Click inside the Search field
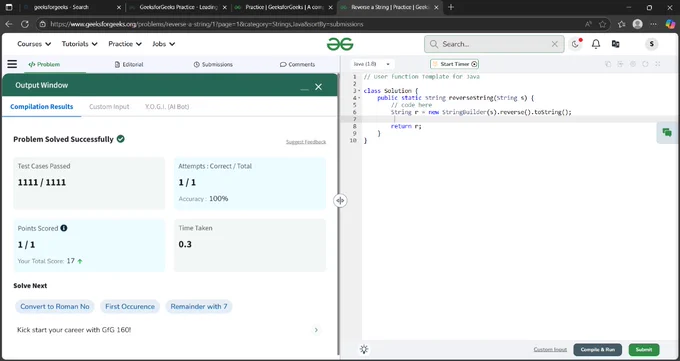The width and height of the screenshot is (680, 361). point(494,44)
